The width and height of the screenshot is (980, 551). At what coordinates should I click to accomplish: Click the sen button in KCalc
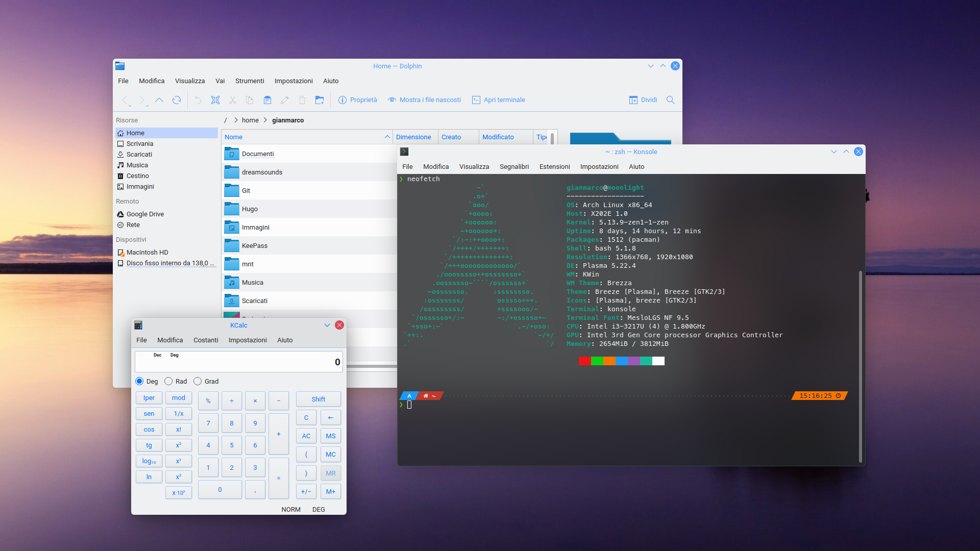[149, 414]
